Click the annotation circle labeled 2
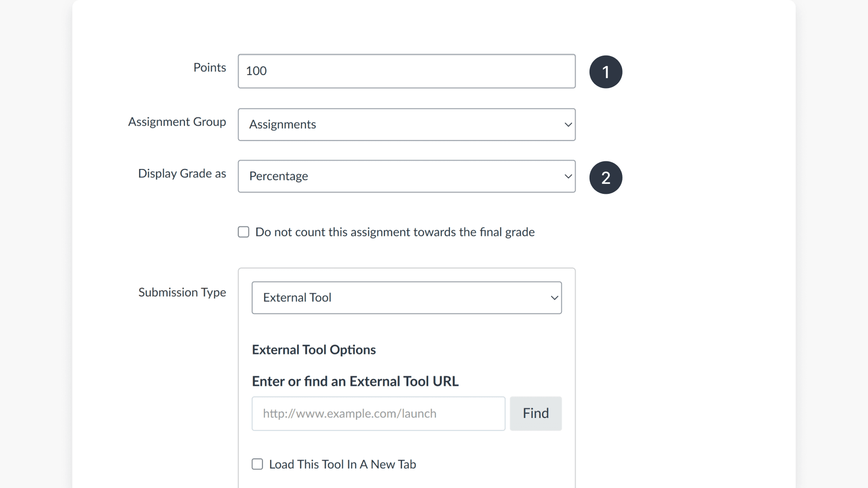Viewport: 868px width, 488px height. 606,178
